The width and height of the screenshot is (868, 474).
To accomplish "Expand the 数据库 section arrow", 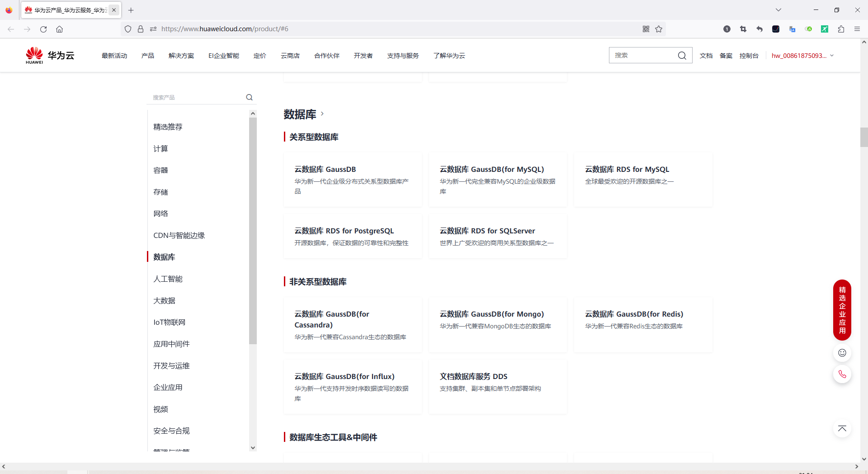I will click(x=322, y=114).
